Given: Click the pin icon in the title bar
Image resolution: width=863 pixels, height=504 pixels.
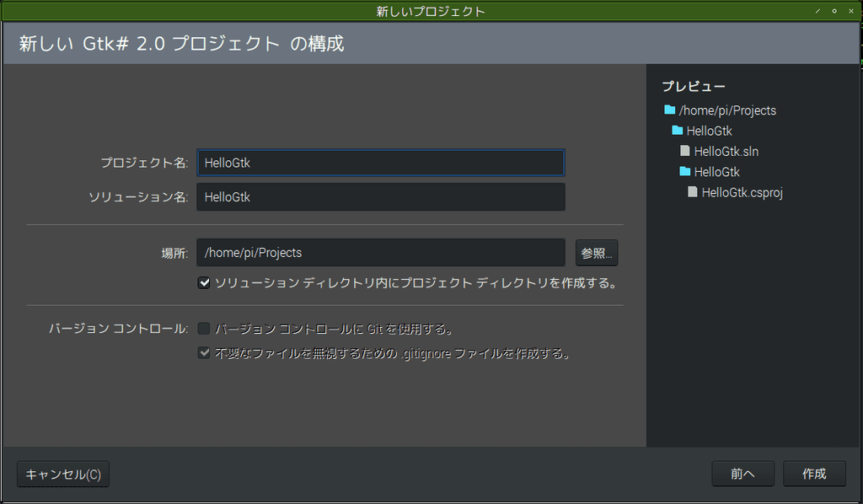Looking at the screenshot, I should tap(833, 11).
